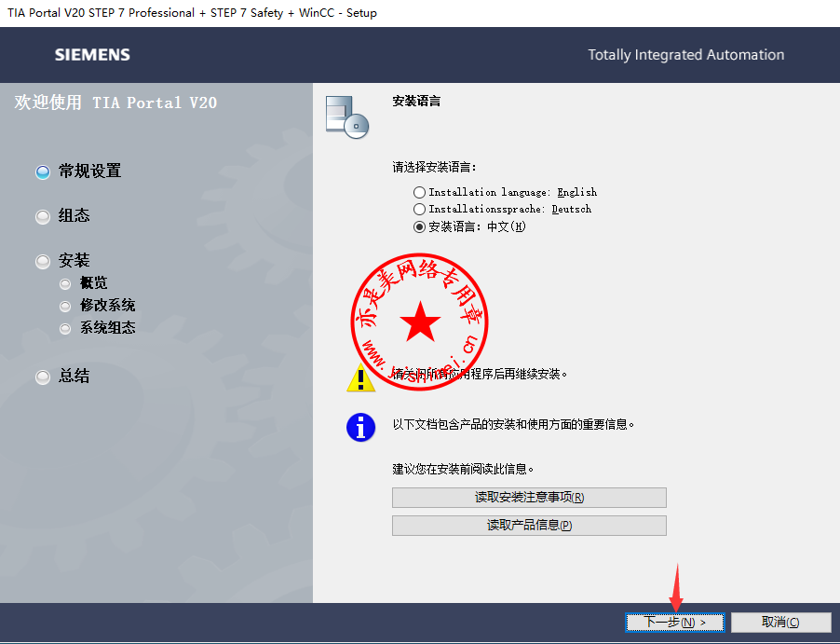
Task: Click the 以下文档包含产品的安装 info text
Action: pos(513,425)
